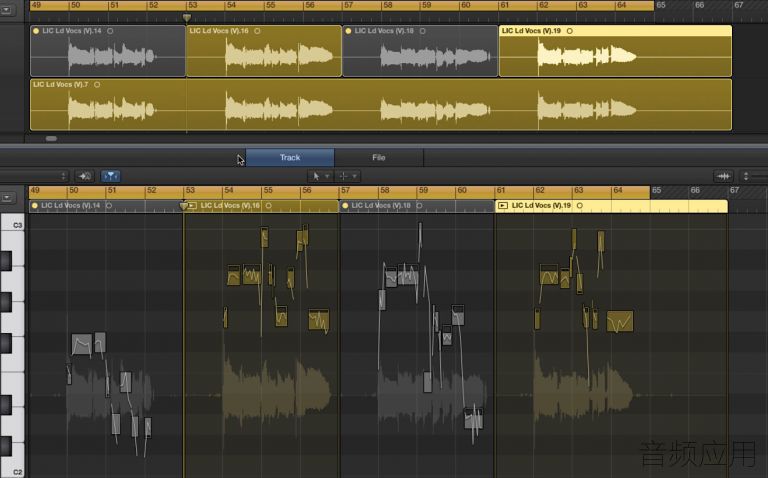
Task: Toggle loop circle on editor region LIC Ld Vocs (V).14
Action: coord(109,206)
